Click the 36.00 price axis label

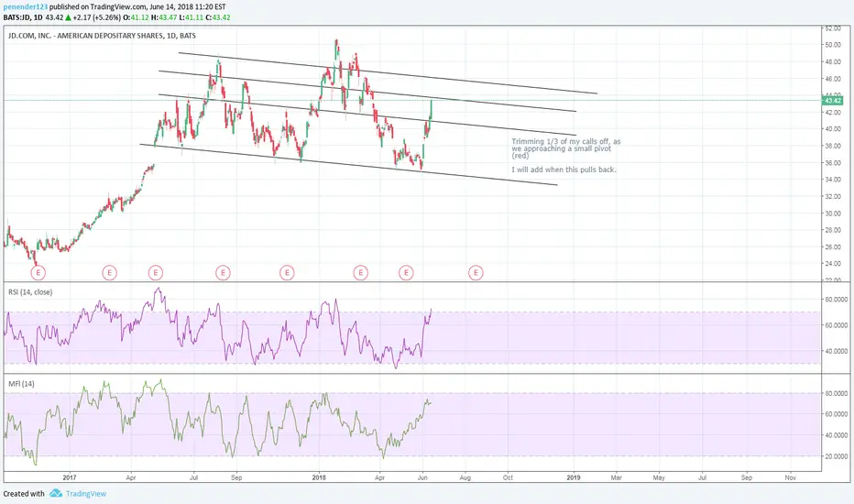point(833,163)
